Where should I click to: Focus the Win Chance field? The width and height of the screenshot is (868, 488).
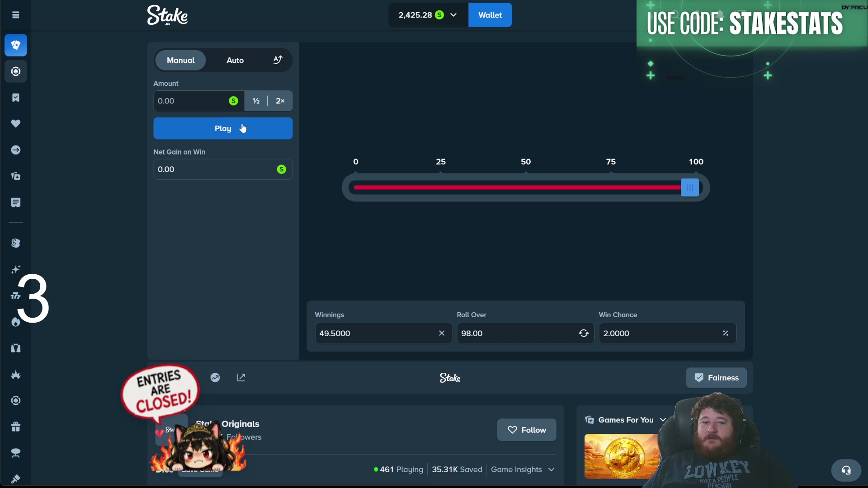[x=668, y=333]
